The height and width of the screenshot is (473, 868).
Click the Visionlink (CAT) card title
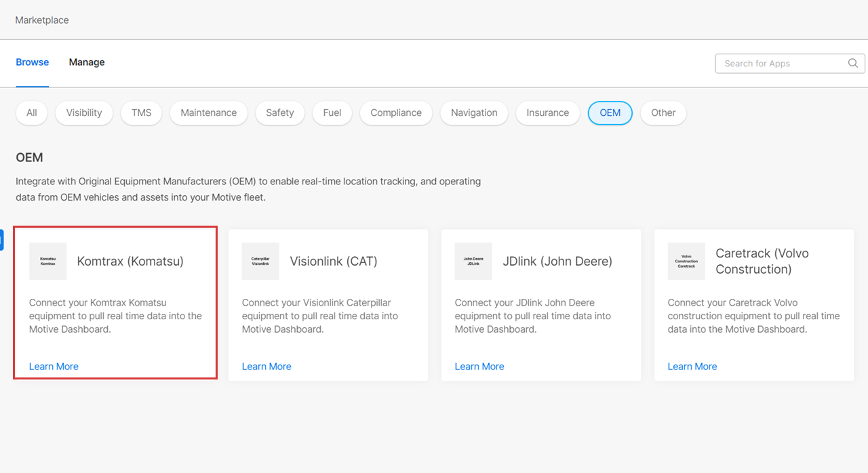click(x=334, y=261)
